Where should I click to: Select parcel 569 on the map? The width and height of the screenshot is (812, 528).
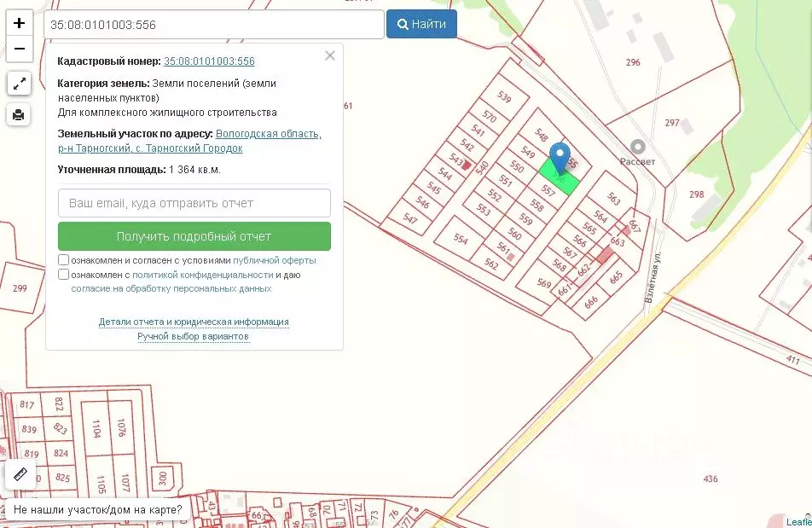544,283
